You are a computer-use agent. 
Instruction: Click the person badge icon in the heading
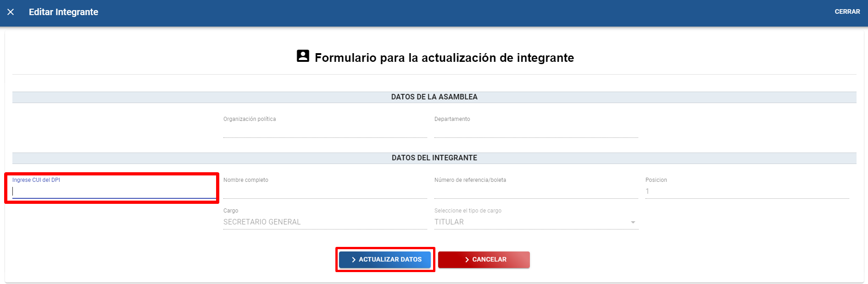(303, 56)
